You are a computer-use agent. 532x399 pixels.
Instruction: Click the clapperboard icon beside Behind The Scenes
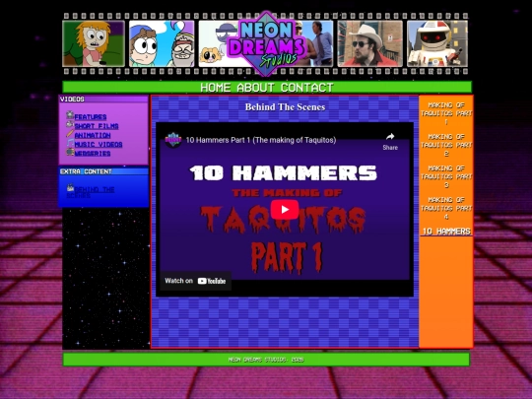(70, 187)
